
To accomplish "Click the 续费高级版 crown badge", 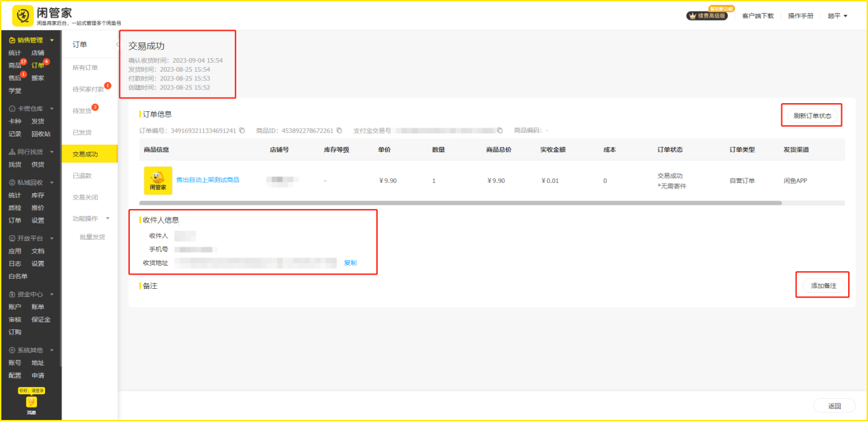I will click(x=710, y=16).
